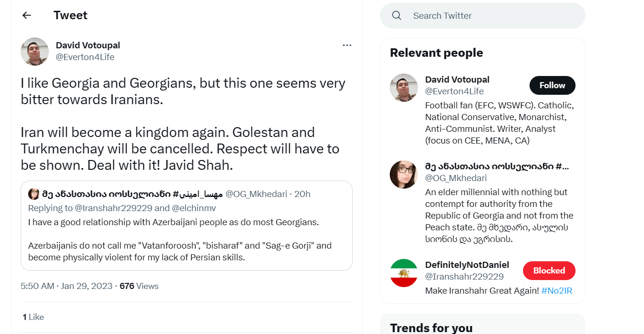Screen dimensions: 644x334
Task: Click DefinitelyNotDaniel's name in Relevant people
Action: (467, 265)
